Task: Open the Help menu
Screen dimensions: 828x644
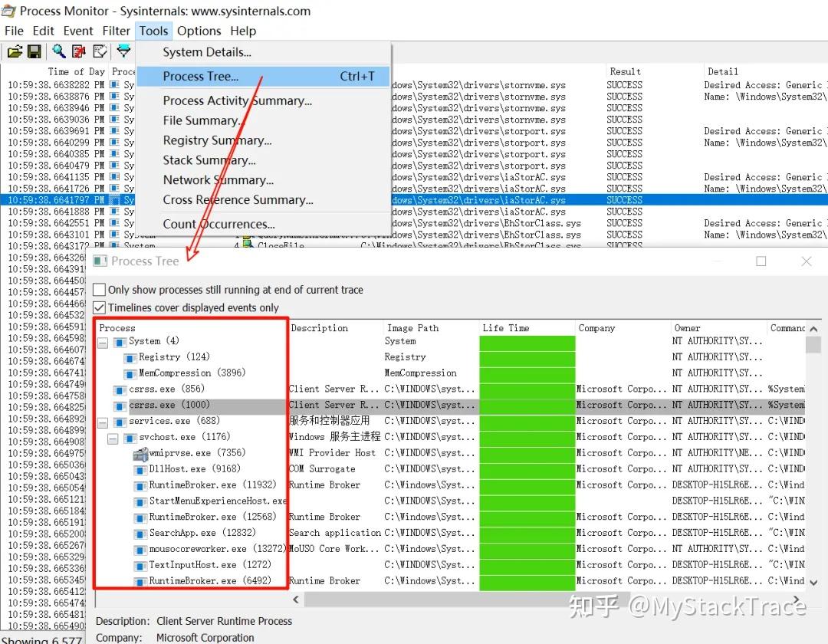Action: click(243, 31)
